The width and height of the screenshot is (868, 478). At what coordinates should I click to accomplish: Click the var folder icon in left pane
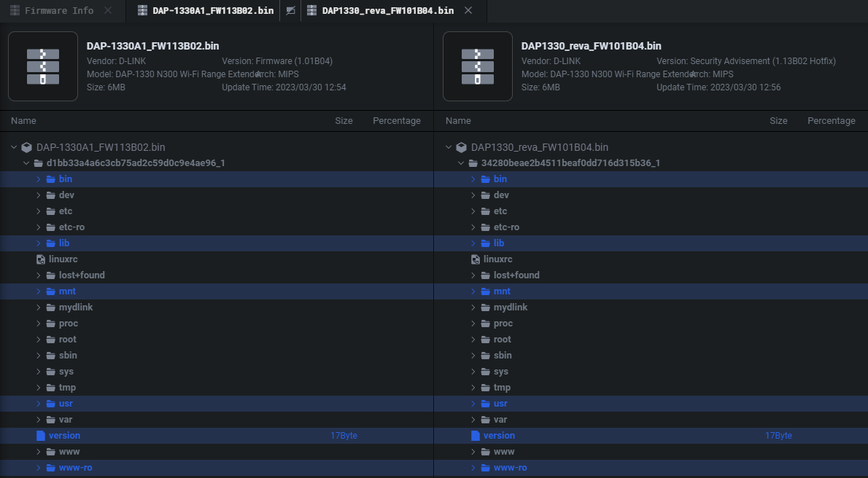[51, 420]
